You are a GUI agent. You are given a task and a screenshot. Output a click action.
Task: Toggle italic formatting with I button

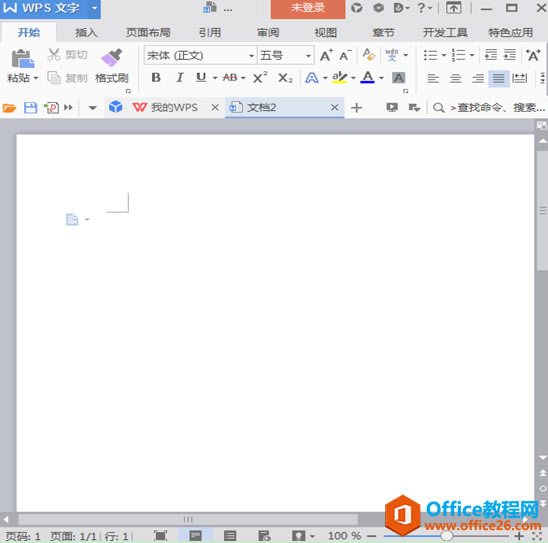coord(180,78)
